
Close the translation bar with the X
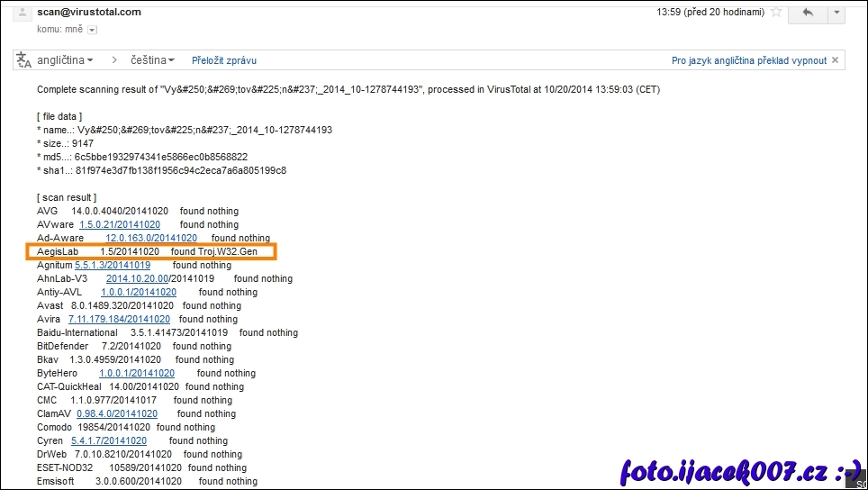coord(836,60)
